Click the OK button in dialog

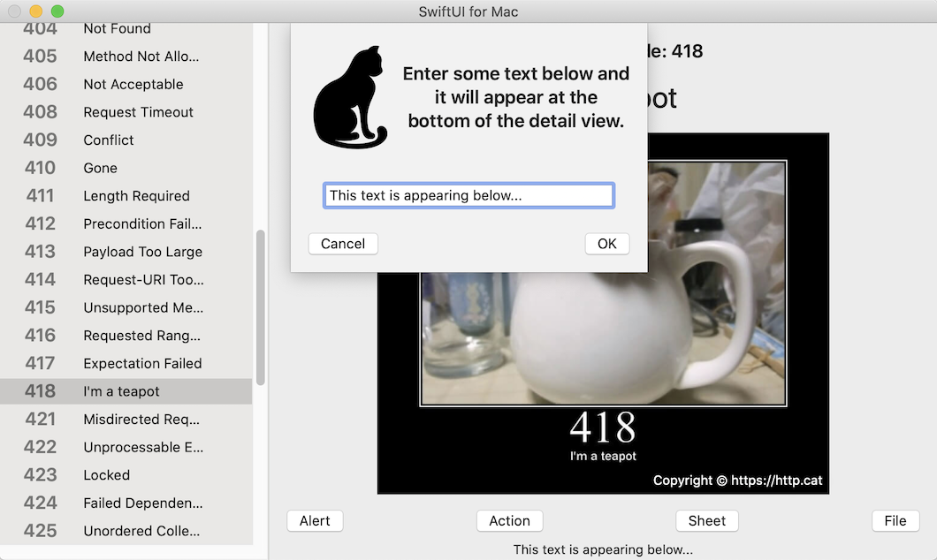coord(606,244)
